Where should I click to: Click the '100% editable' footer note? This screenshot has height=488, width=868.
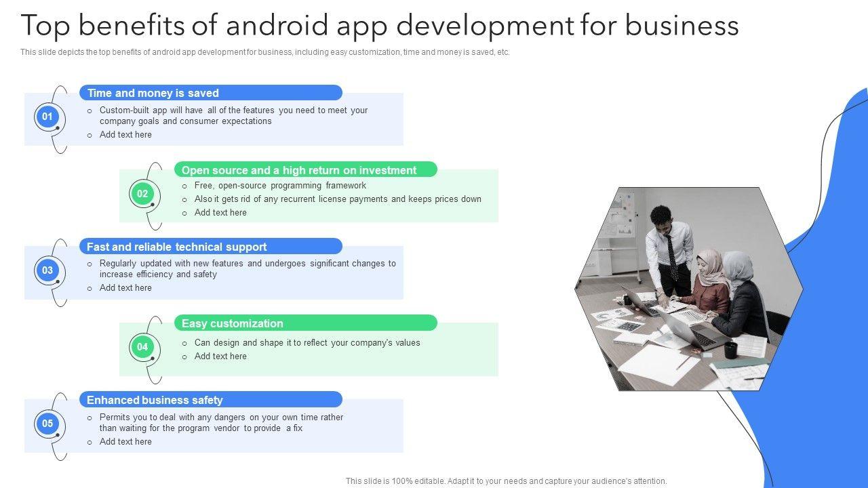(x=506, y=481)
